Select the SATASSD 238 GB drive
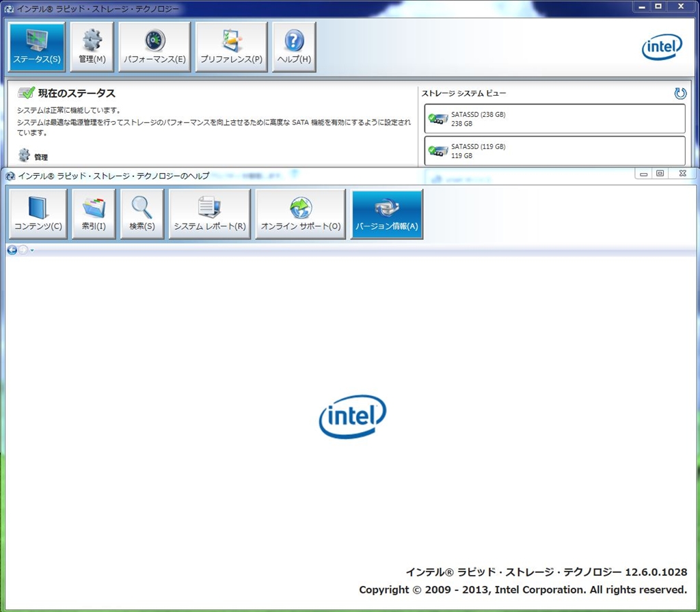Screen dimensions: 700x612 click(x=554, y=119)
